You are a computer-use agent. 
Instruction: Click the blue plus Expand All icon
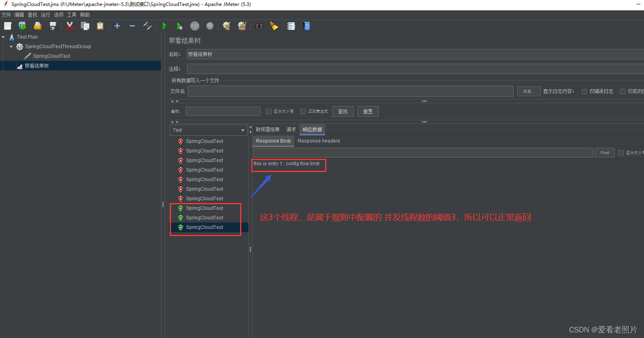[117, 26]
